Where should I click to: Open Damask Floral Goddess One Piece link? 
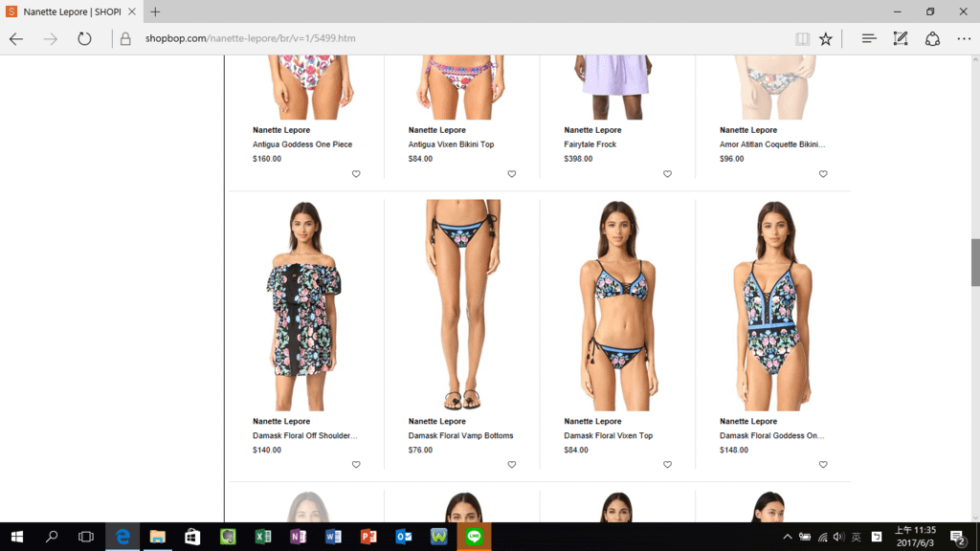coord(772,435)
